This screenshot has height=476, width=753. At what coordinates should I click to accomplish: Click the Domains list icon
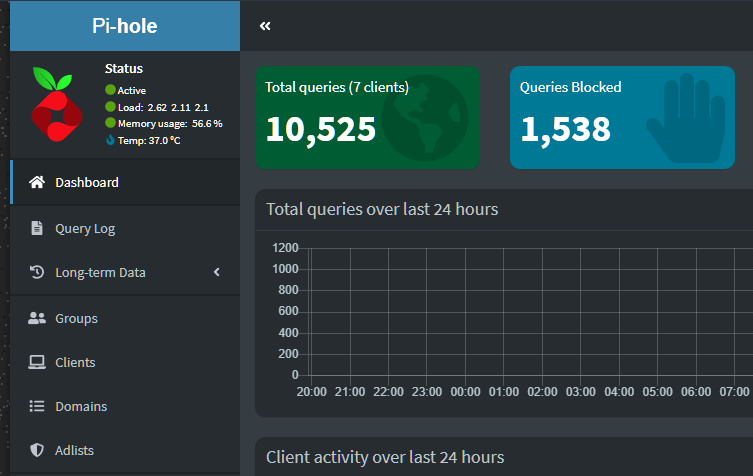pyautogui.click(x=37, y=406)
